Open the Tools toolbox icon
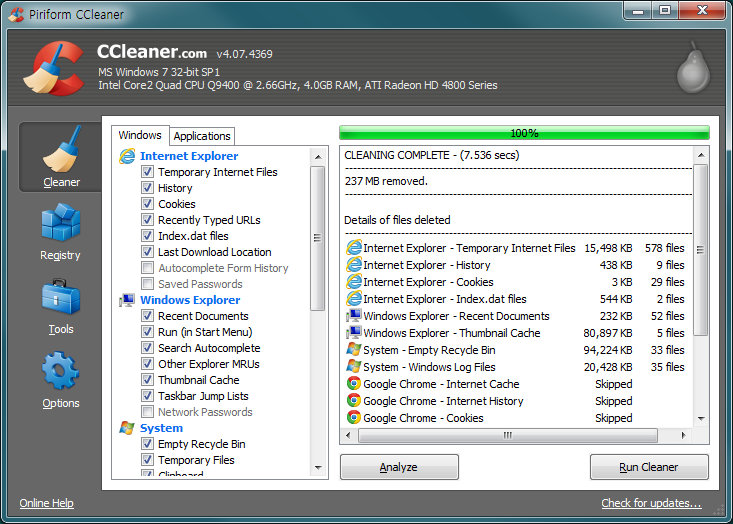The image size is (733, 524). [61, 298]
